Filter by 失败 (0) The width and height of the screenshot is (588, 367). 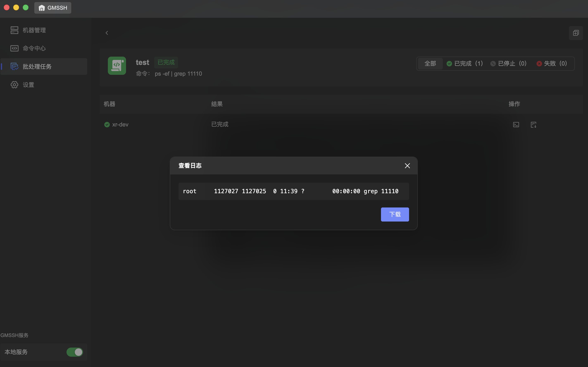(x=552, y=64)
